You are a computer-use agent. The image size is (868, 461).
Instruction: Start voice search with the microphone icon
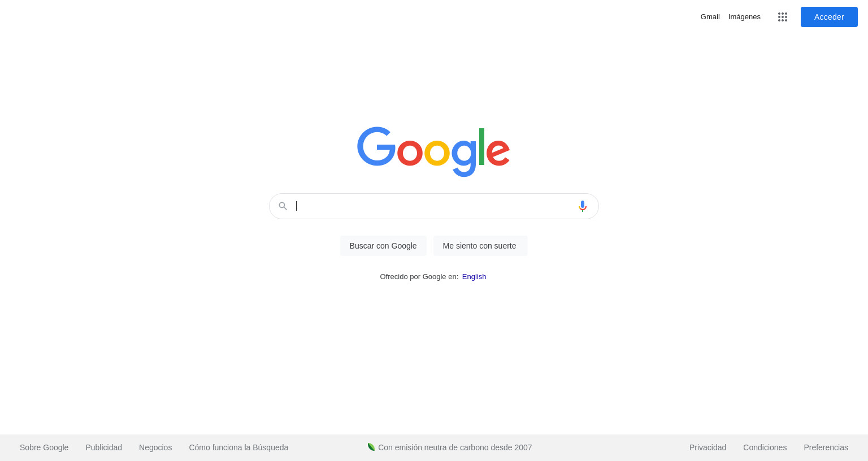(583, 206)
